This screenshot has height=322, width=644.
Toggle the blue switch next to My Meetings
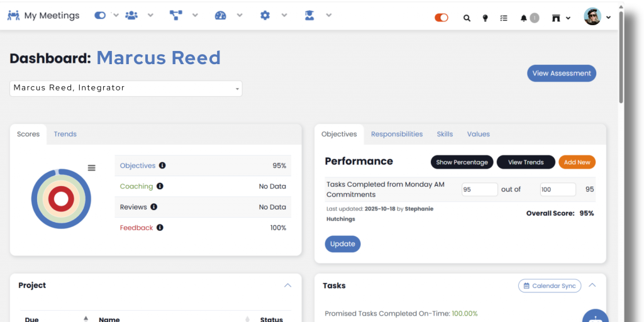100,16
